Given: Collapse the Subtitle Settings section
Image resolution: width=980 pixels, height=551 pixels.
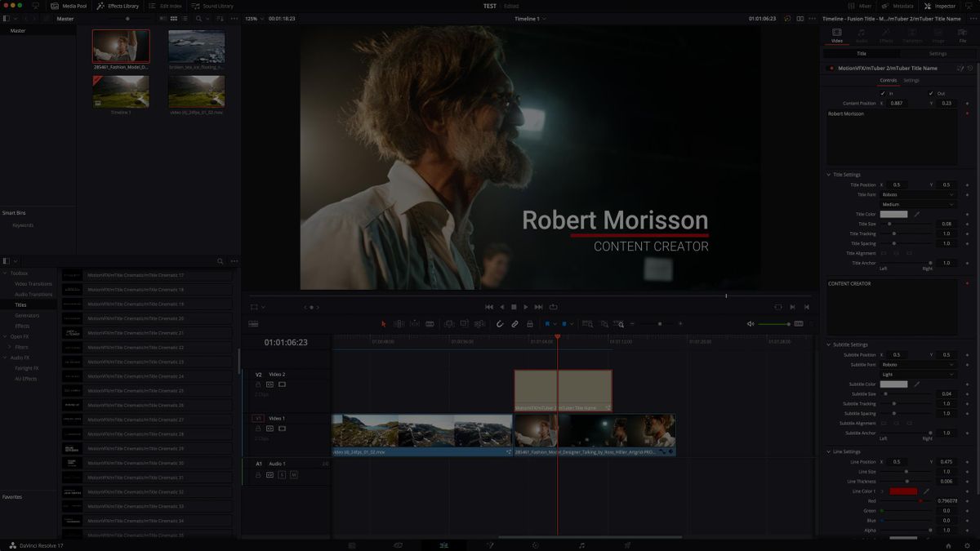Looking at the screenshot, I should coord(830,344).
